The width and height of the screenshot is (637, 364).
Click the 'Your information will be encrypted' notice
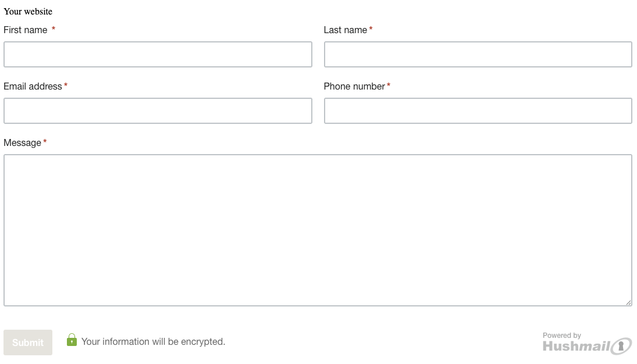153,342
